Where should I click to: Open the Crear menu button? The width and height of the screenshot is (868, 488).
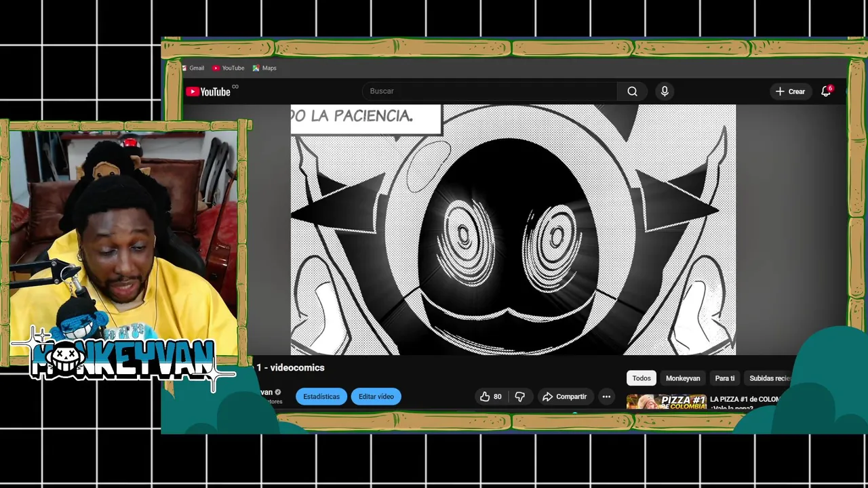tap(790, 91)
